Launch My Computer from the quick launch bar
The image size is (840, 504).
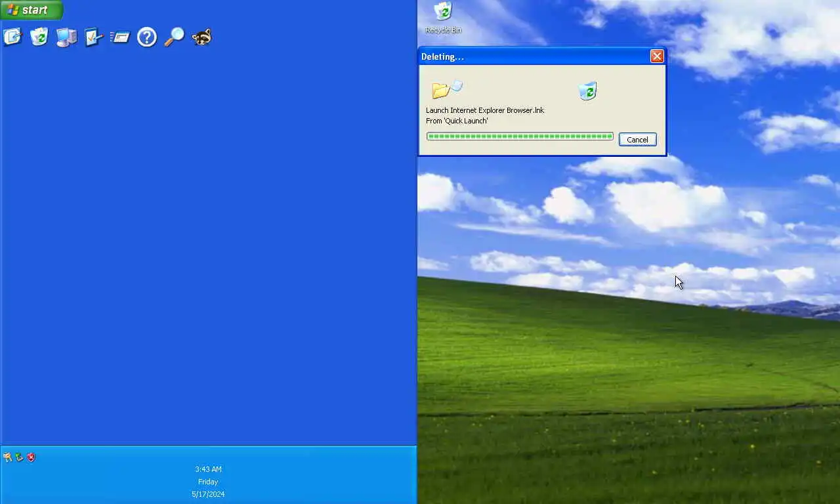click(66, 37)
